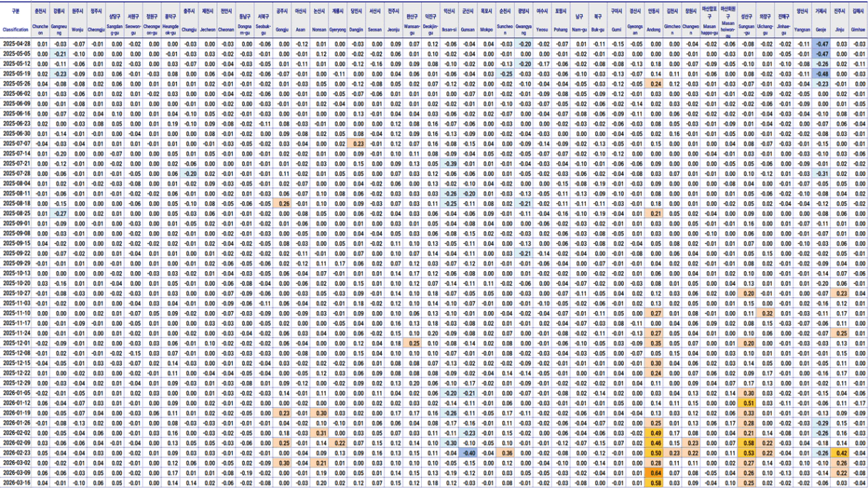Click the 2025-07-28 date row label
This screenshot has height=488, width=868.
tap(16, 173)
